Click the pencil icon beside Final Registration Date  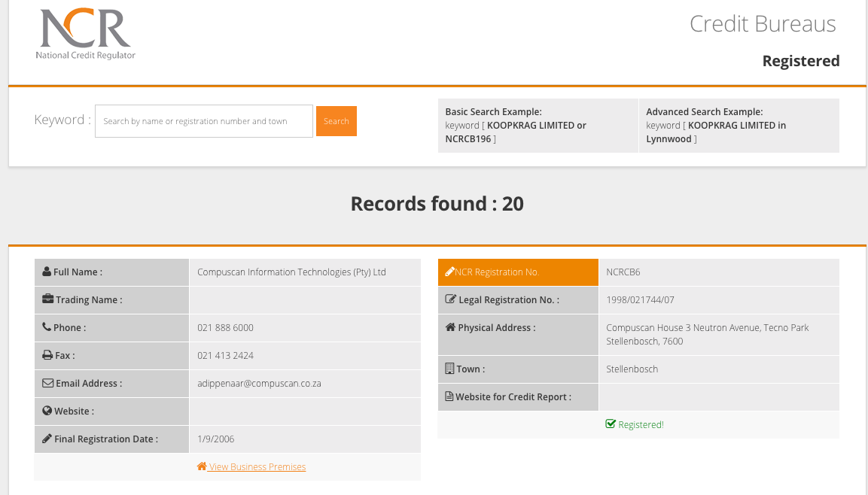click(47, 439)
